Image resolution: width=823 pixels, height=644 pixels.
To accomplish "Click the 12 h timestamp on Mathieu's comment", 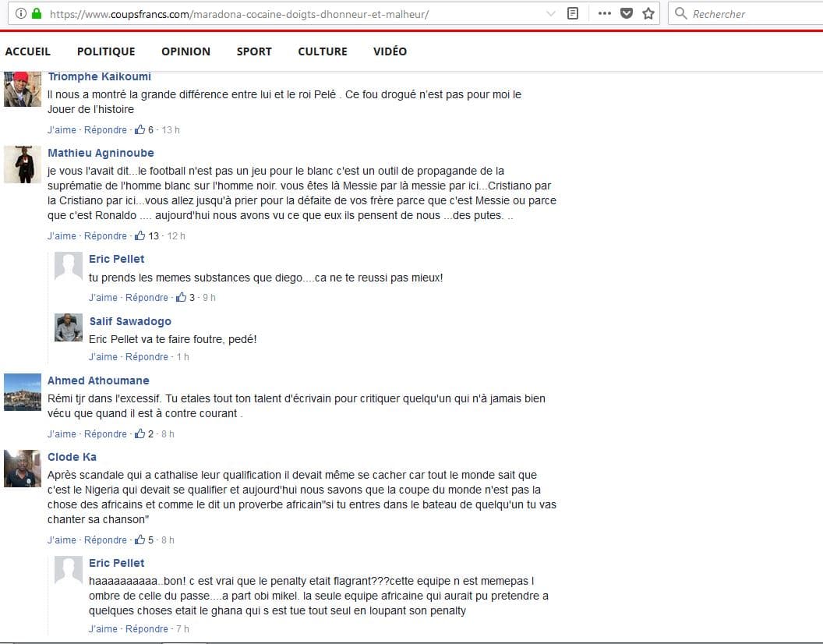I will click(x=176, y=236).
